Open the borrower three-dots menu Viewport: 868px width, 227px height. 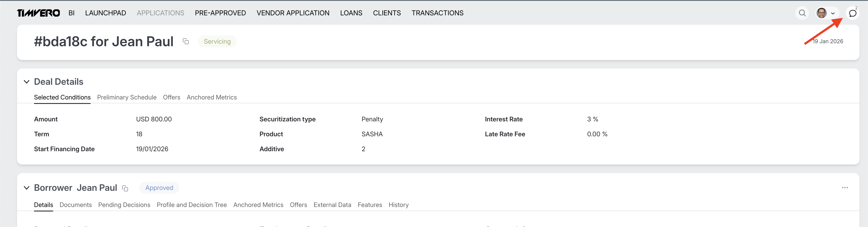click(x=844, y=188)
